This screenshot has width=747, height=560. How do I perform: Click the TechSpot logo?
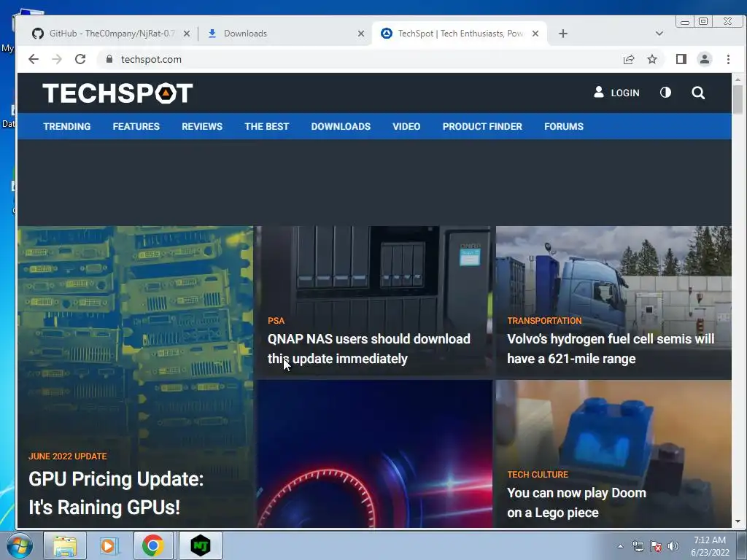(x=117, y=93)
